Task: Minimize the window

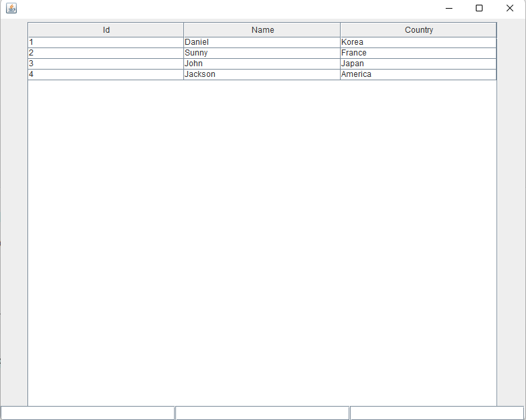Action: coord(449,8)
